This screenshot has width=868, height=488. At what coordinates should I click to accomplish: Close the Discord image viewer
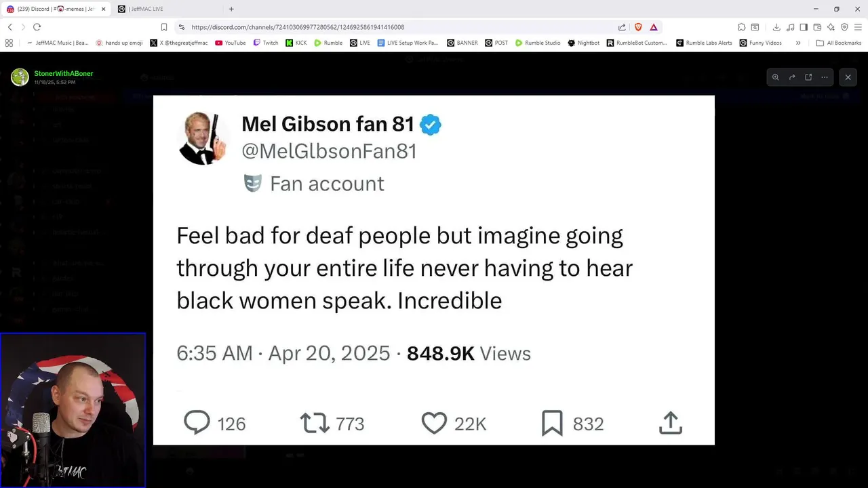(848, 77)
